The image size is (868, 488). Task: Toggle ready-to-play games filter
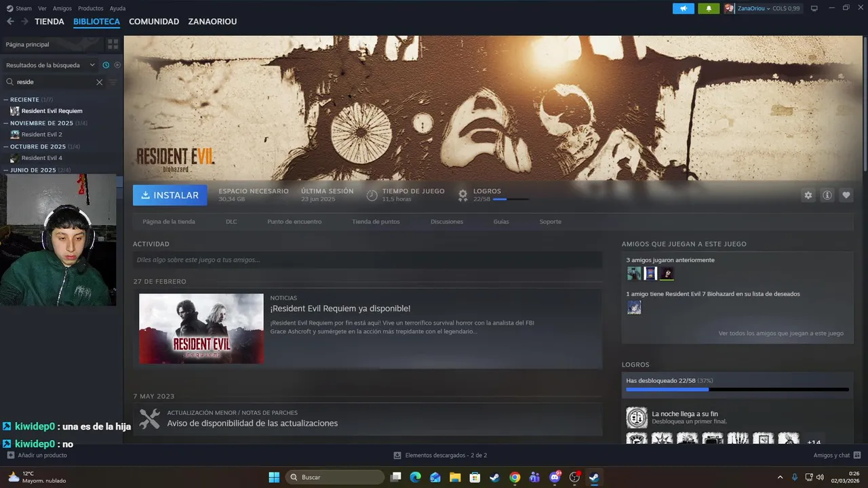tap(117, 65)
